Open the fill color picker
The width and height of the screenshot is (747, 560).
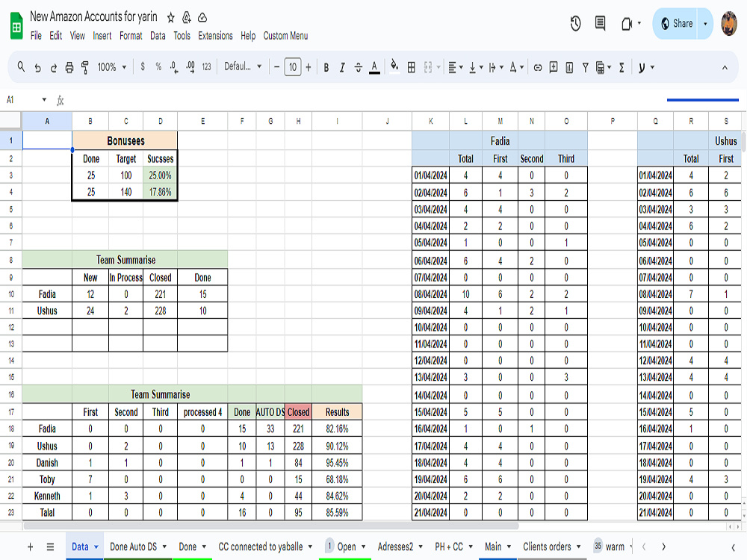(394, 66)
